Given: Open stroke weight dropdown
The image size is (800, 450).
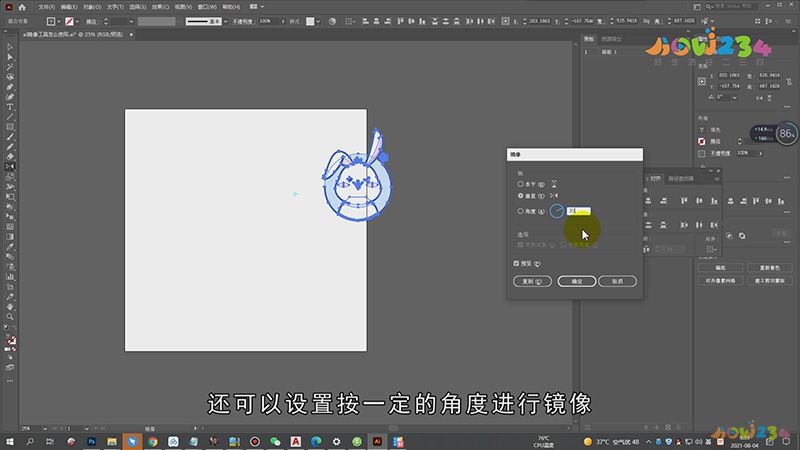Looking at the screenshot, I should (x=131, y=21).
